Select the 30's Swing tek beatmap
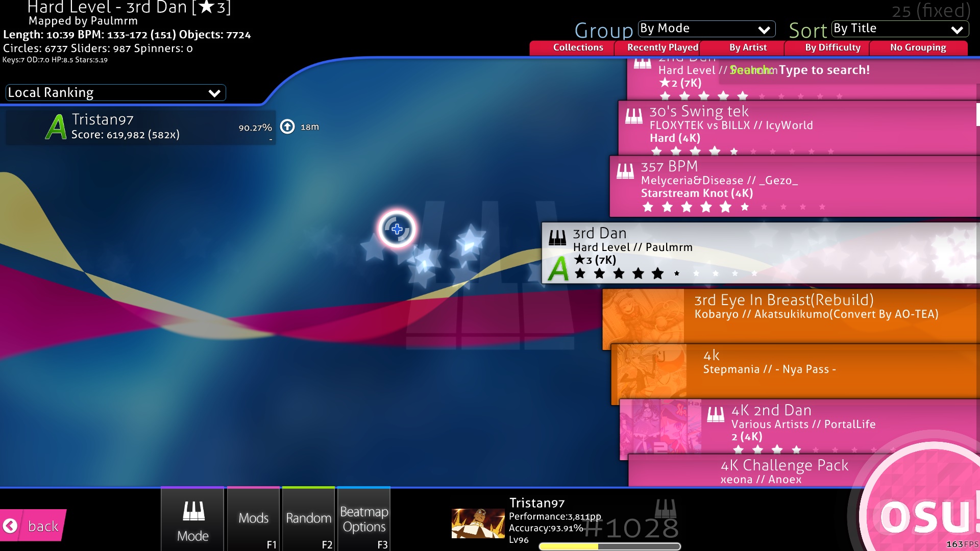 pyautogui.click(x=799, y=128)
